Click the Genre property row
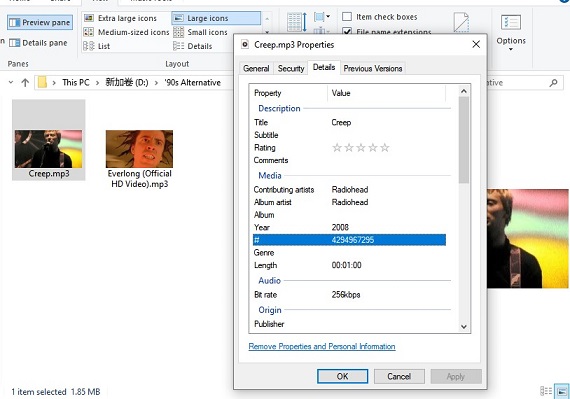This screenshot has width=570, height=399. [349, 253]
